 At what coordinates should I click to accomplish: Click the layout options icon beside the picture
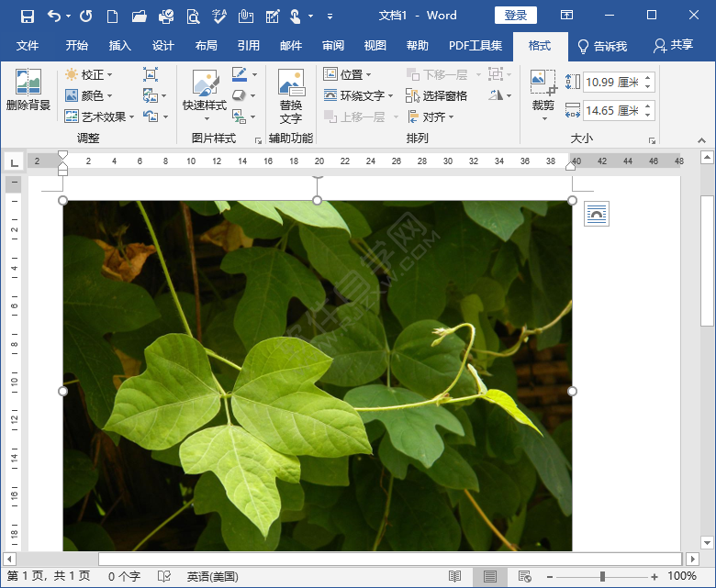pos(596,214)
